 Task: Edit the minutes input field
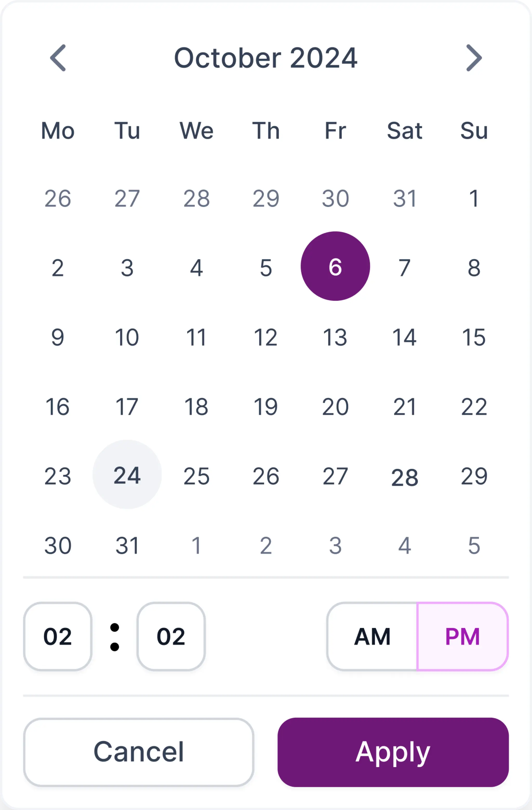coord(171,636)
